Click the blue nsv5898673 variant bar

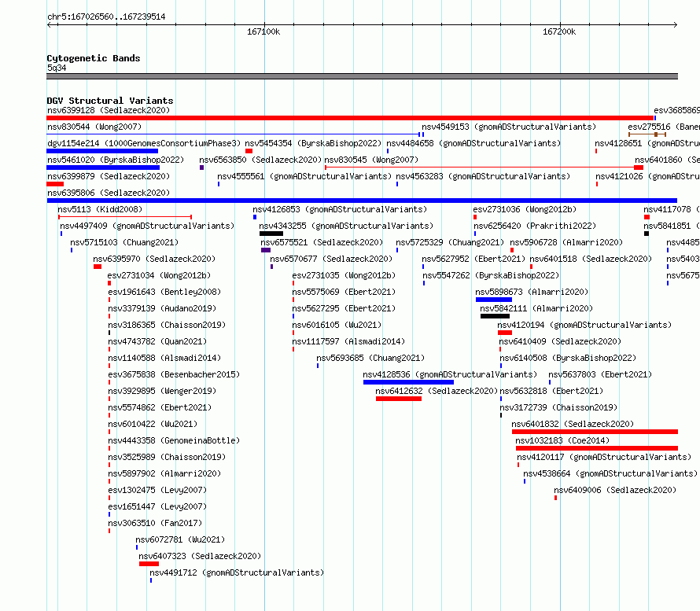(494, 300)
